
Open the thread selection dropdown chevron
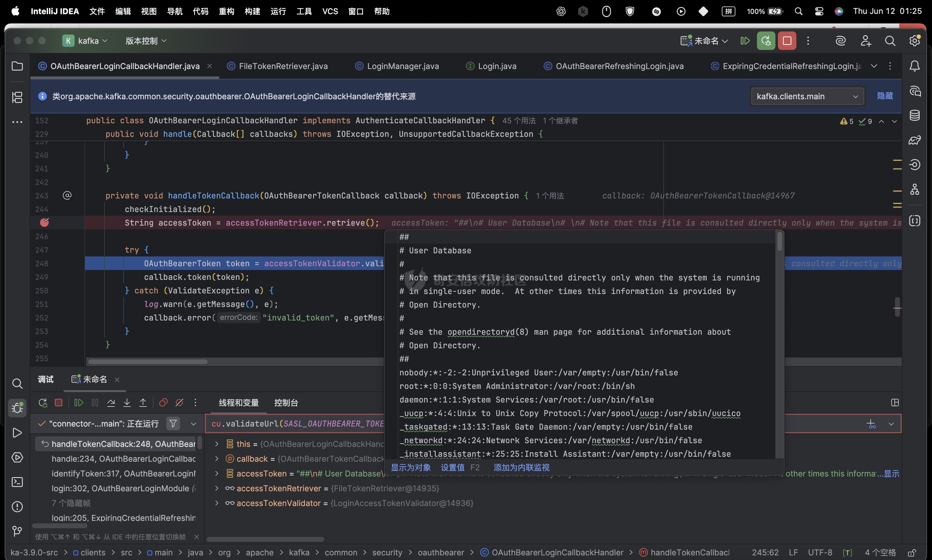pyautogui.click(x=194, y=424)
